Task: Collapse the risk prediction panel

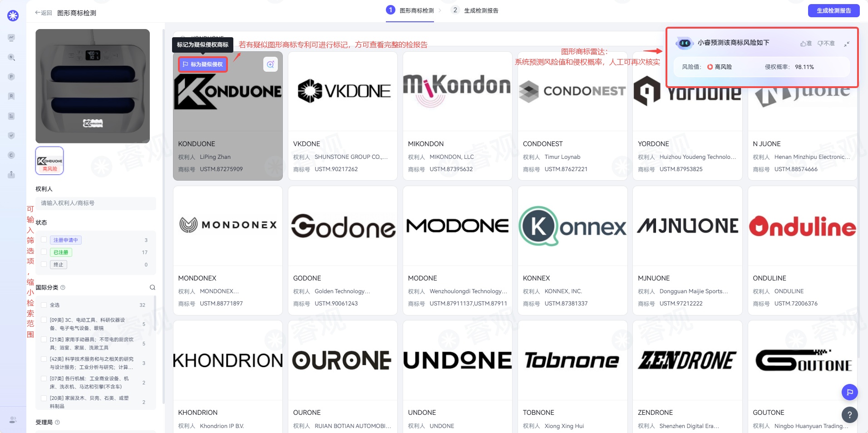Action: tap(847, 44)
